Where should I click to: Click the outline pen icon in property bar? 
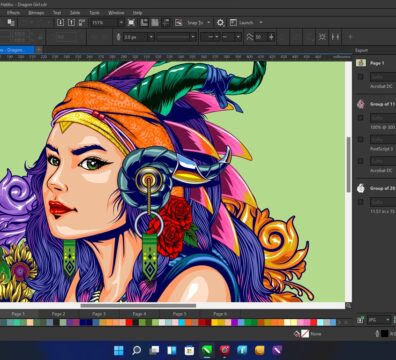(x=118, y=37)
